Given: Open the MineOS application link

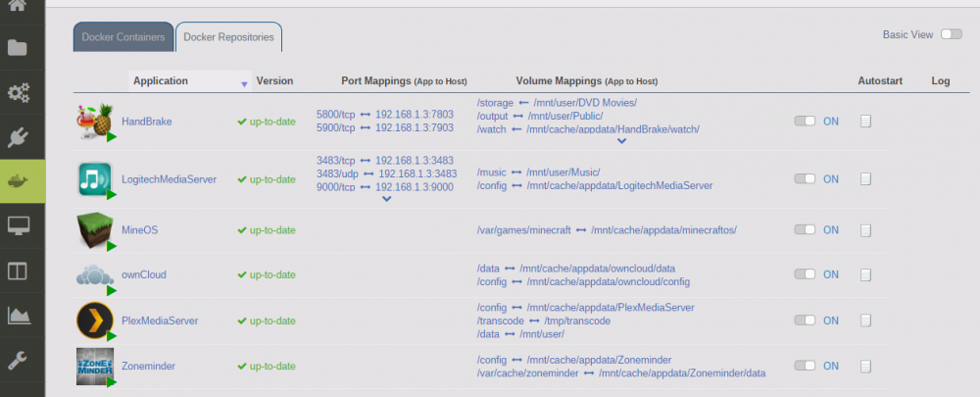Looking at the screenshot, I should coord(139,230).
